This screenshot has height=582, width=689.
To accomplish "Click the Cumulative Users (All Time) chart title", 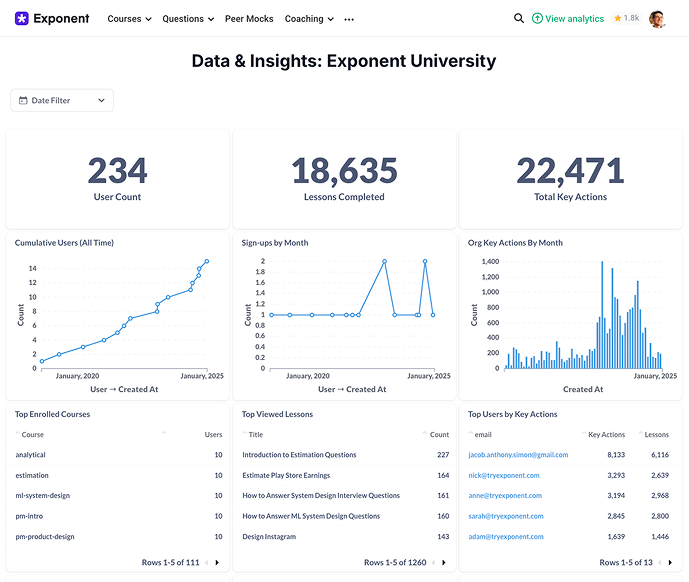I will [64, 243].
